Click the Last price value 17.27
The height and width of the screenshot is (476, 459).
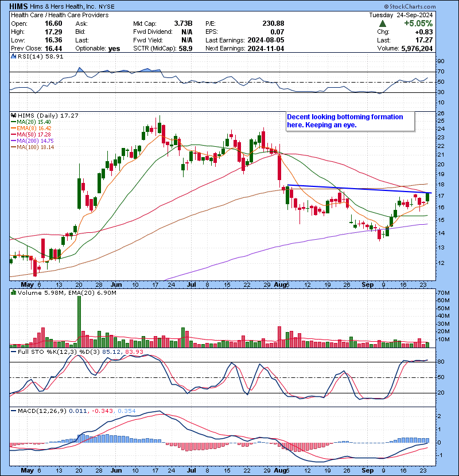point(425,40)
